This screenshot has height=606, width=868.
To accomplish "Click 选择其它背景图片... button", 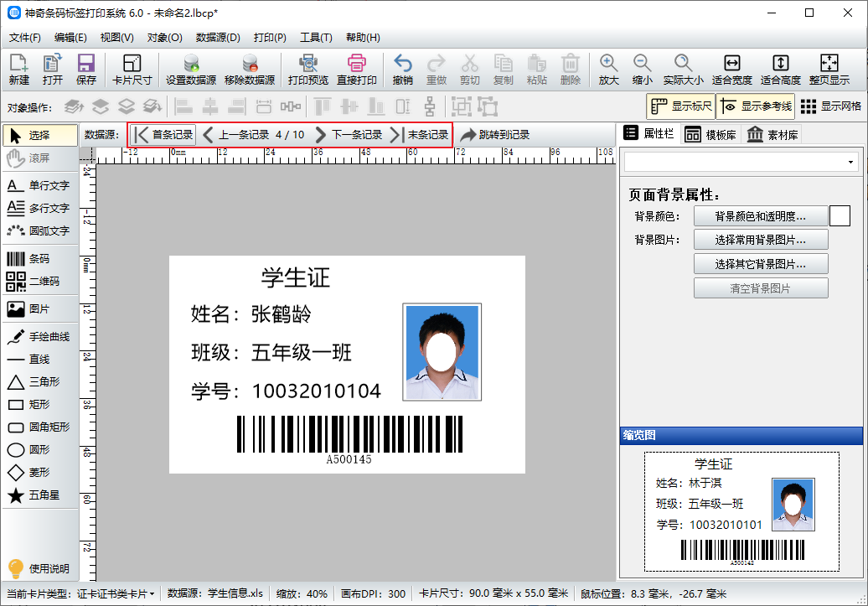I will (x=761, y=264).
